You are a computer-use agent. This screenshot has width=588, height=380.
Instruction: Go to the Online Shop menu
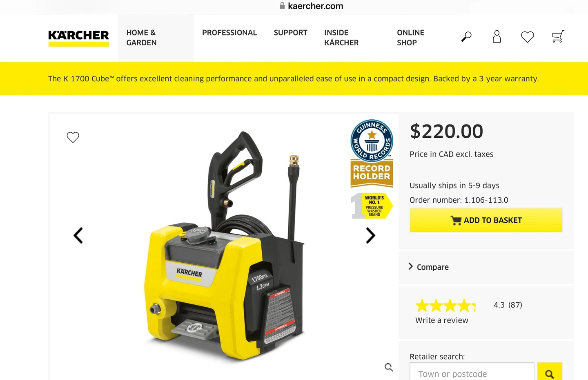pyautogui.click(x=410, y=38)
